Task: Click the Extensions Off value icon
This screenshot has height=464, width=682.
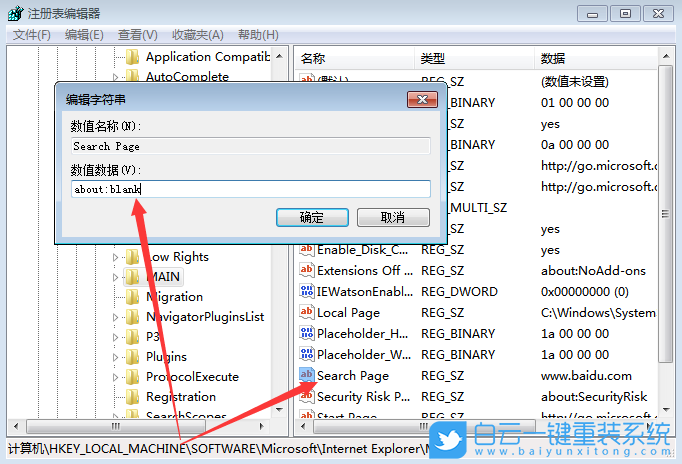Action: pyautogui.click(x=308, y=271)
